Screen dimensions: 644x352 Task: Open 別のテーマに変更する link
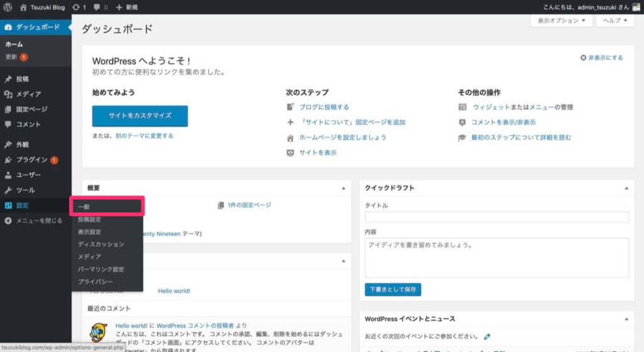click(144, 136)
